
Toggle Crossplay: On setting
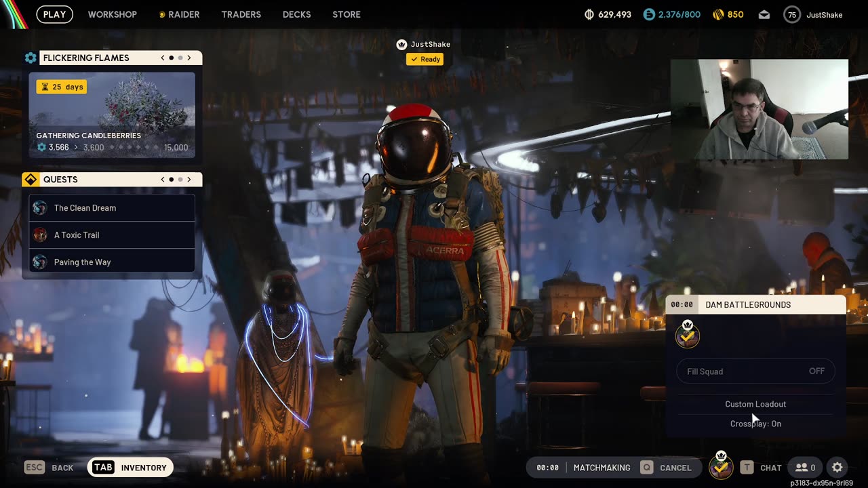[x=755, y=424]
